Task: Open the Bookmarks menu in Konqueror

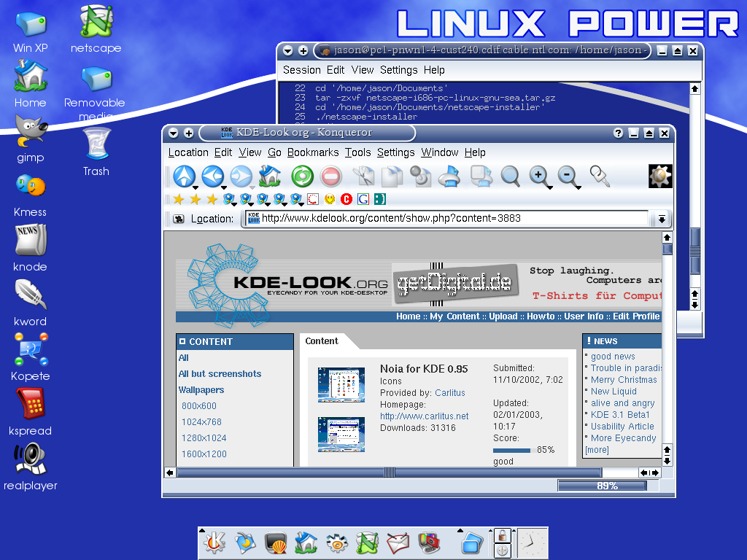Action: [313, 152]
